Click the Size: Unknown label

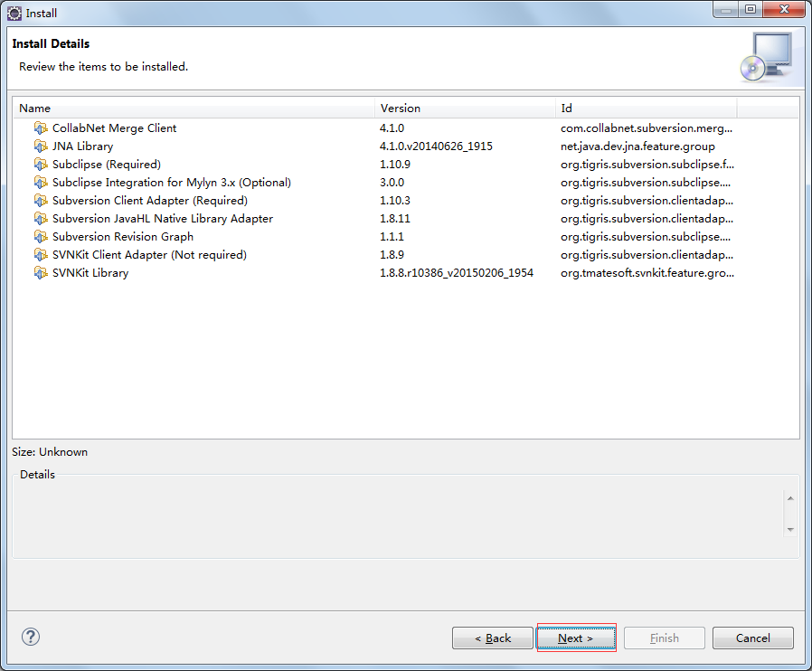[x=50, y=452]
